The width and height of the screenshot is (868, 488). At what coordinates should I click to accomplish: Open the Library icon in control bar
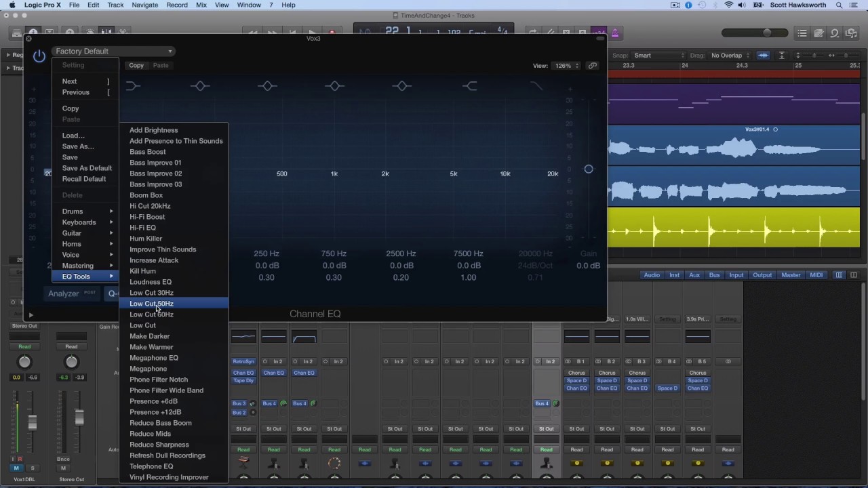tap(16, 33)
